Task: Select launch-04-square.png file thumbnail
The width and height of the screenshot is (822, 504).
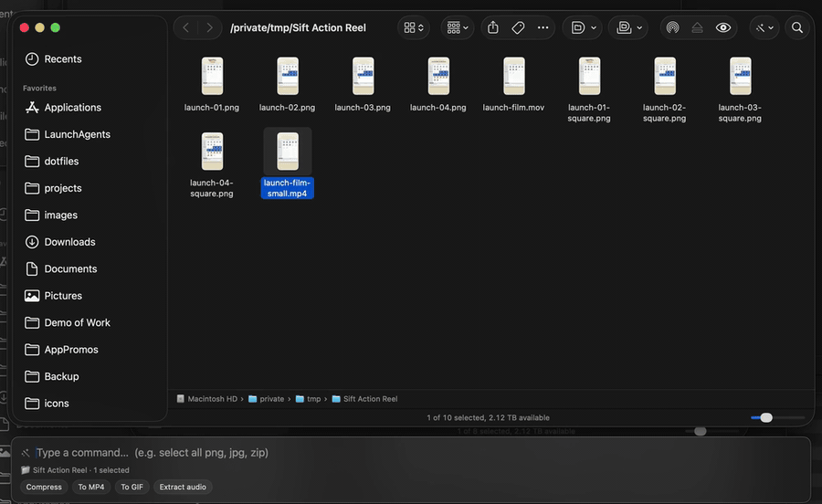Action: coord(212,152)
